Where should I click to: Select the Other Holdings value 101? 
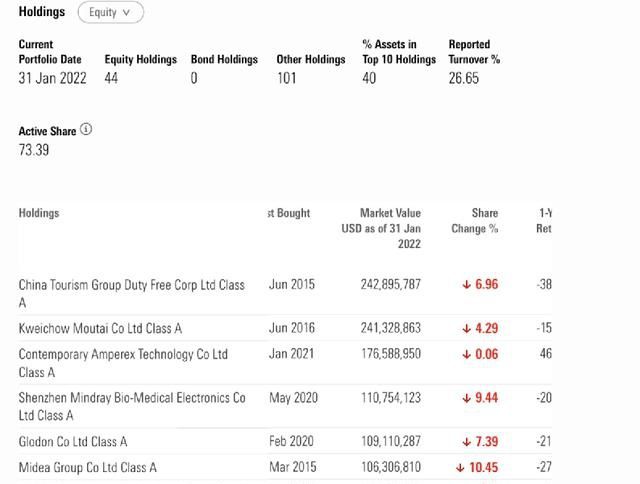287,78
